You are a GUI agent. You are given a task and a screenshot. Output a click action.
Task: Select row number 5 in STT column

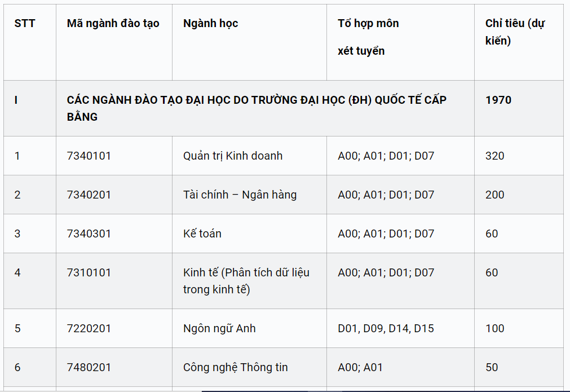click(x=17, y=329)
